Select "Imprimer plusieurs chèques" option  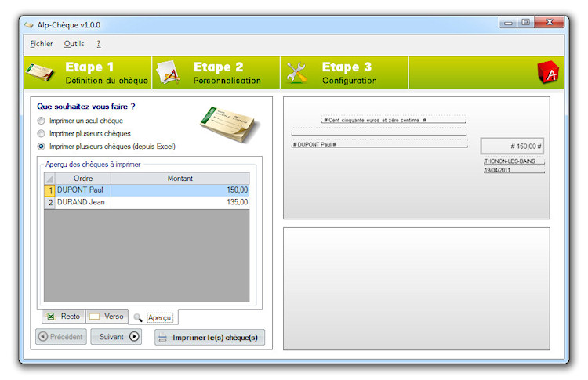[42, 133]
